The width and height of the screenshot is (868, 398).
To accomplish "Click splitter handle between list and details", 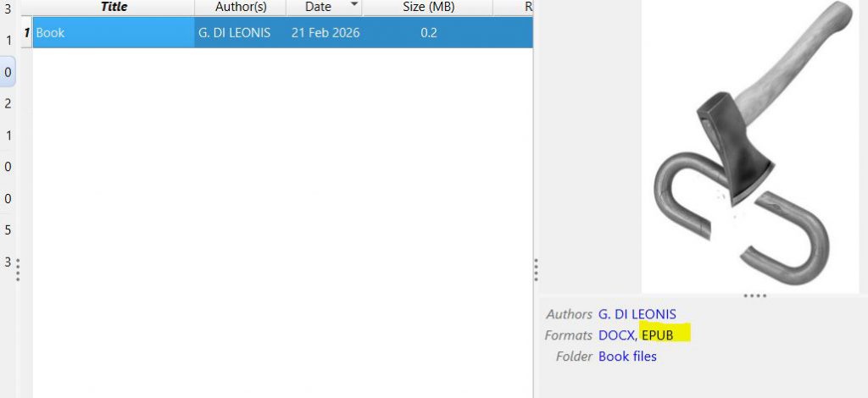I will pyautogui.click(x=536, y=269).
